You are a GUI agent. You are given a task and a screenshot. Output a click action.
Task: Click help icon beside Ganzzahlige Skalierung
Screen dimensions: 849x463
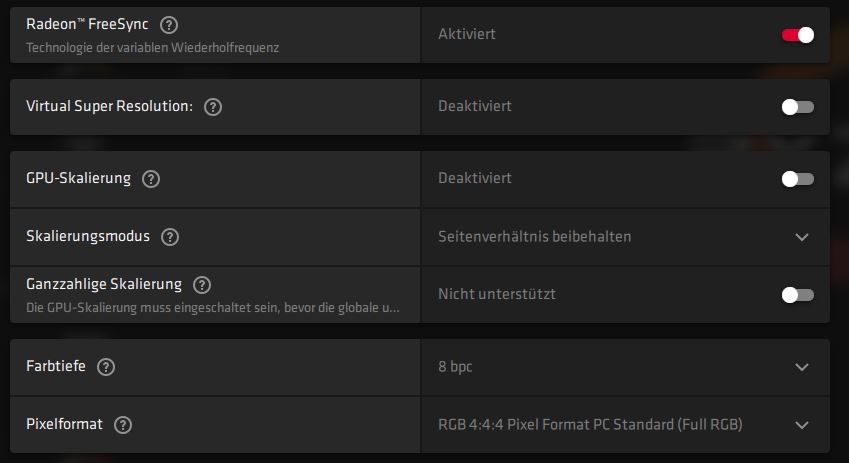202,285
